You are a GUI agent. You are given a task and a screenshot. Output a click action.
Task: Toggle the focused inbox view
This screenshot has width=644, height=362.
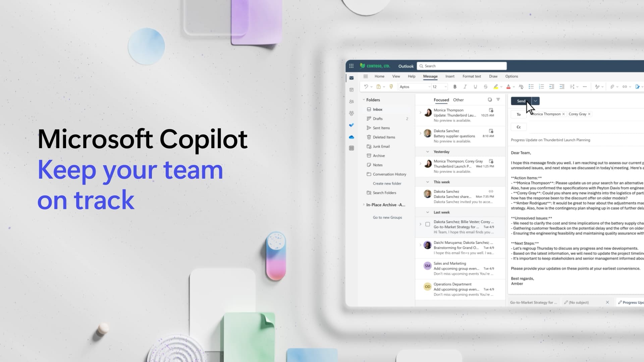pyautogui.click(x=441, y=100)
